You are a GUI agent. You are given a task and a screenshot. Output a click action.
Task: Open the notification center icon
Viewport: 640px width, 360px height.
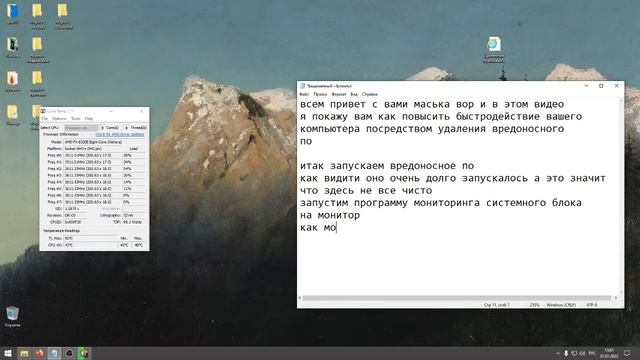coord(627,353)
